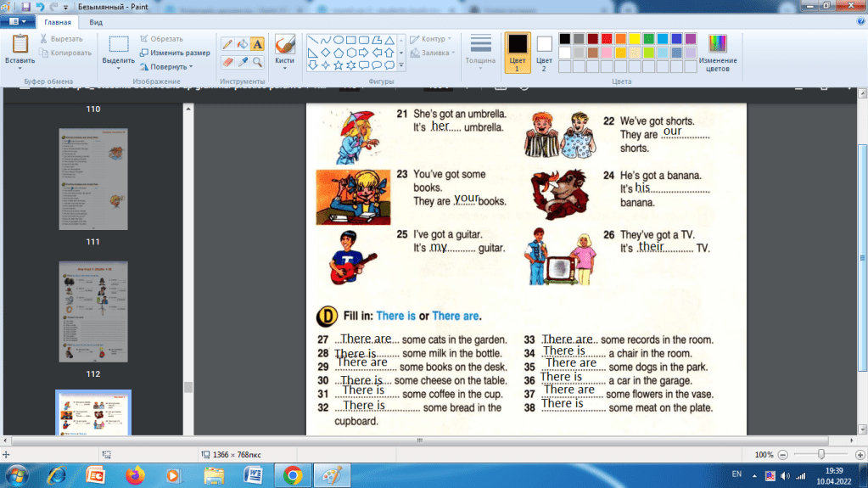Select the Magnifier tool
Image resolution: width=868 pixels, height=488 pixels.
coord(257,62)
